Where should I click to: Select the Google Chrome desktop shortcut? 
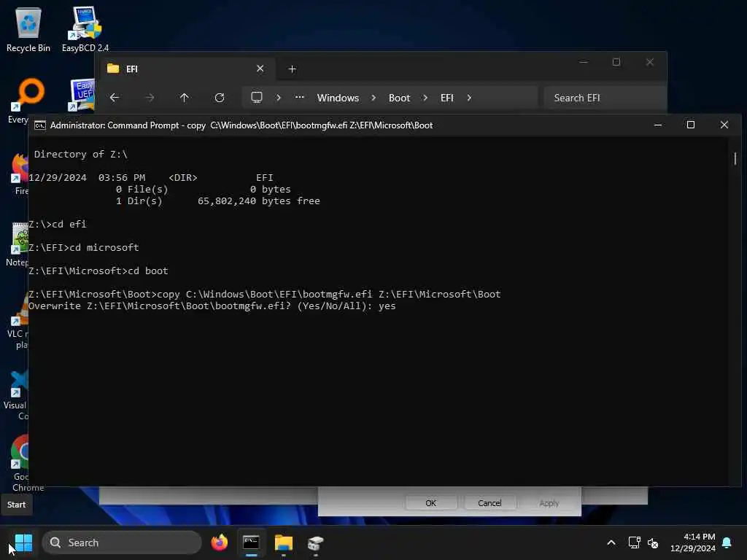(x=19, y=463)
